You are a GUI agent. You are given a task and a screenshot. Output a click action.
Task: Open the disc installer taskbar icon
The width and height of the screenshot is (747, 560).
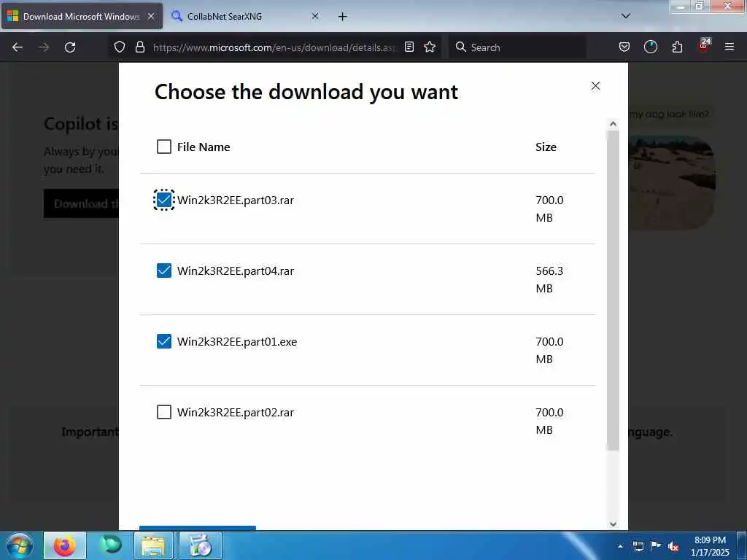point(201,545)
